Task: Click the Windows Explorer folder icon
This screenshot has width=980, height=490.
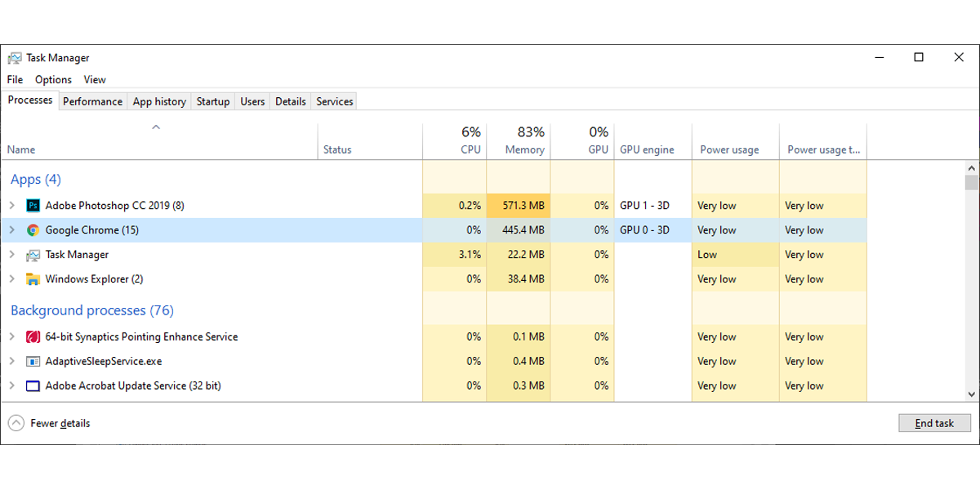Action: 33,279
